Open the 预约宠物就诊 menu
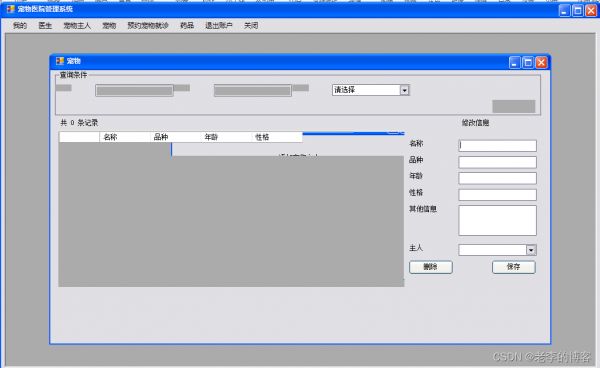600x368 pixels. [x=148, y=26]
